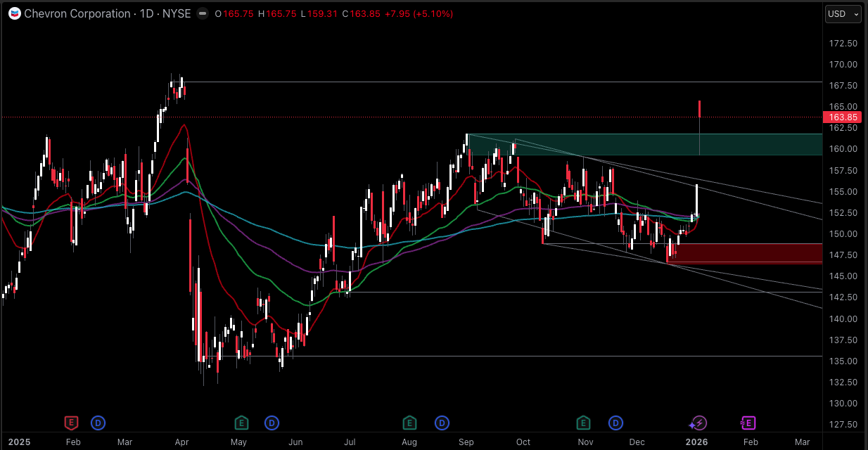
Task: Click the green earnings badge below August
Action: tap(409, 423)
